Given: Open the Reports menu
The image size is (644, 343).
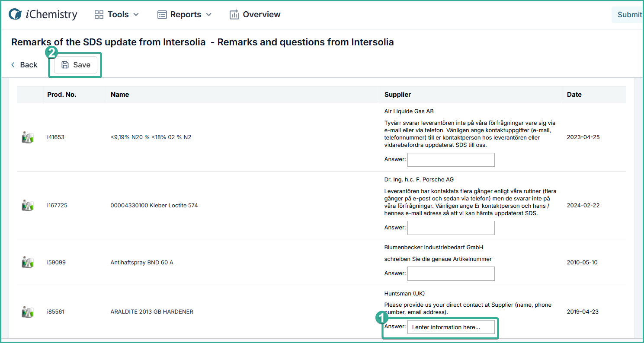Looking at the screenshot, I should pyautogui.click(x=185, y=15).
